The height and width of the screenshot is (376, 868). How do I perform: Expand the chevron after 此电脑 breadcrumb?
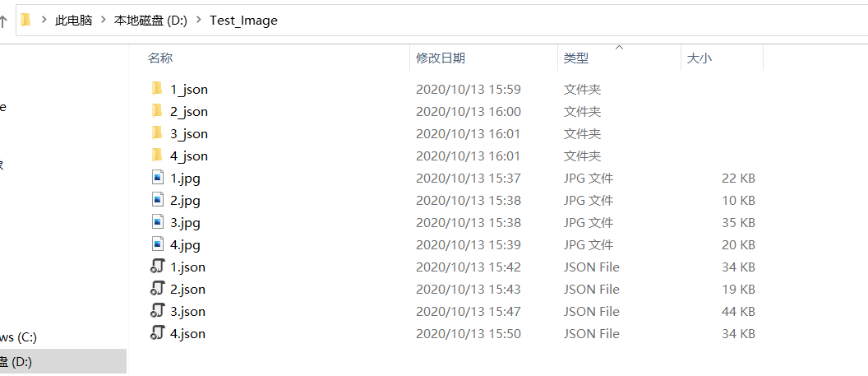point(103,21)
